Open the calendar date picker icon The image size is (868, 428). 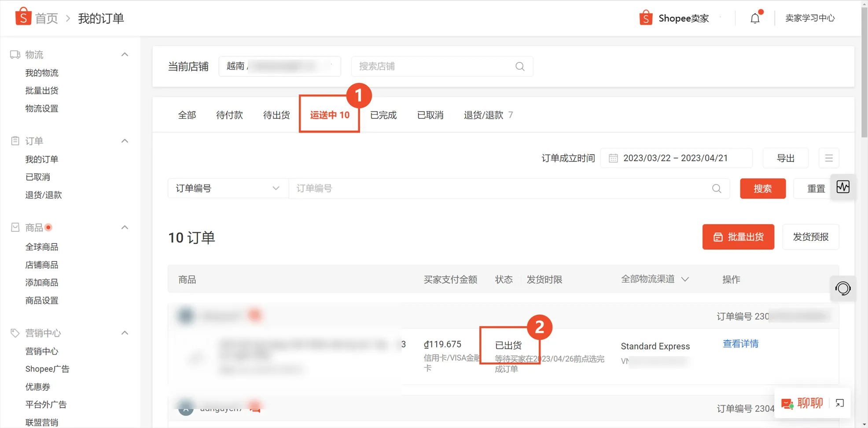click(x=613, y=158)
